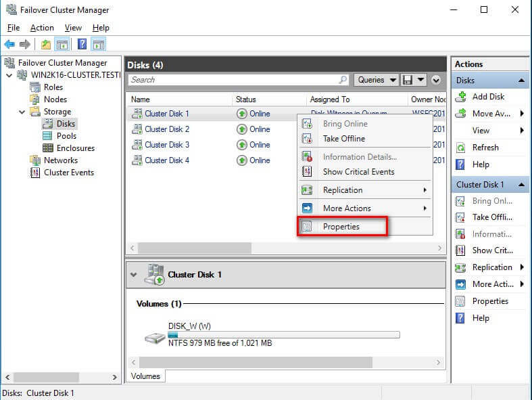Click the blue Help toolbar icon
Screen dimensions: 532x400
tap(82, 45)
